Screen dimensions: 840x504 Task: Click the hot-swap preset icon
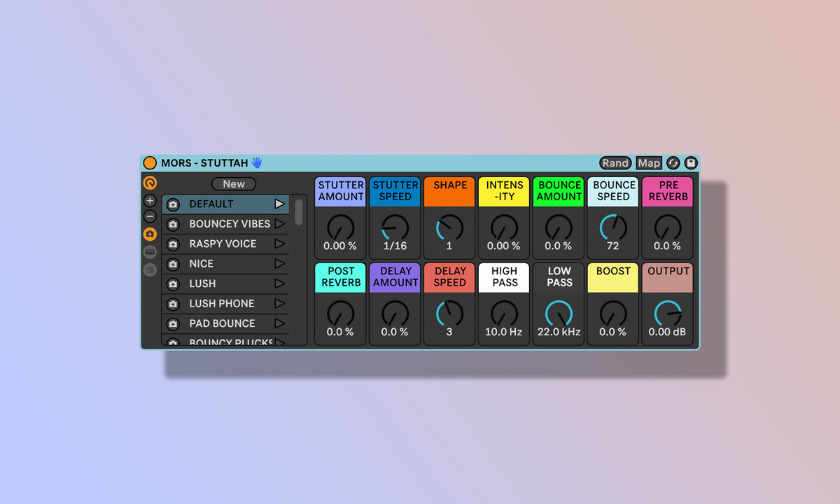click(x=673, y=163)
